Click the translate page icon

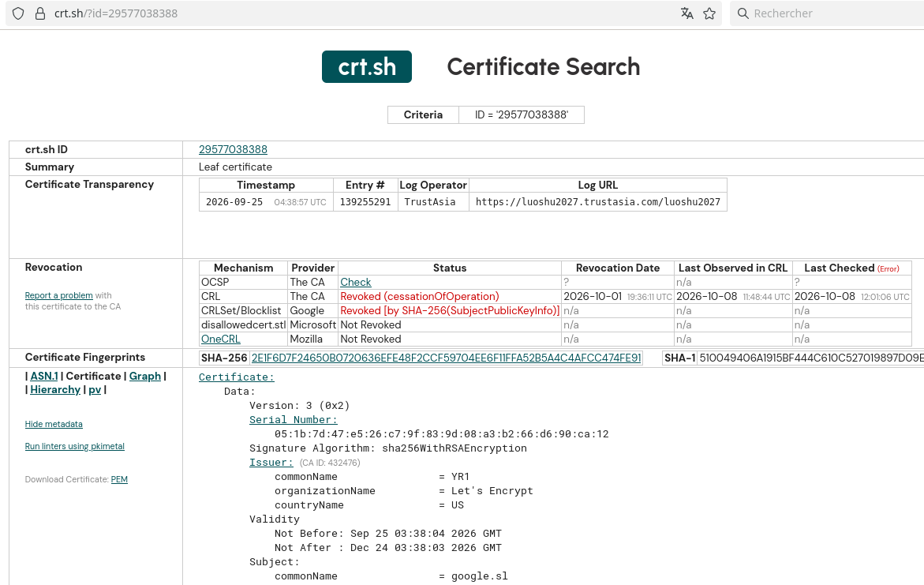tap(686, 13)
